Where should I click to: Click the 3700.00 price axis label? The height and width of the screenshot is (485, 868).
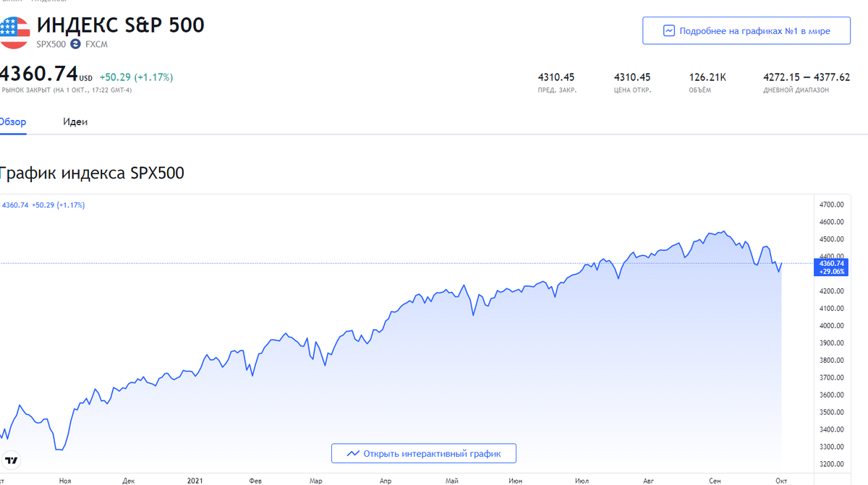[833, 378]
